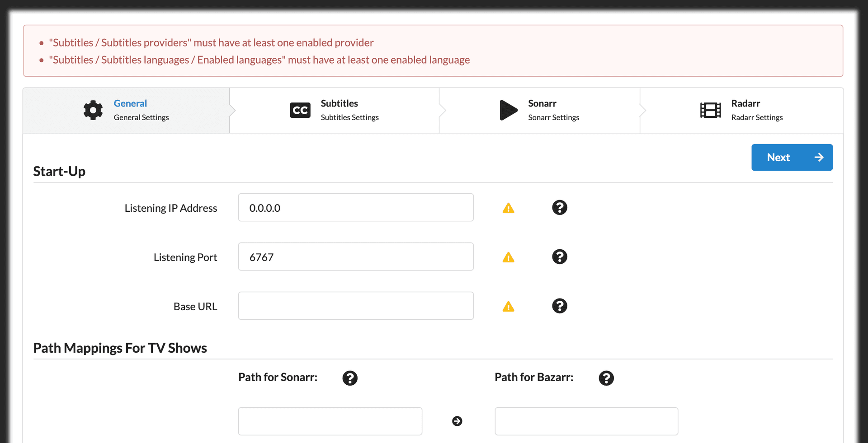The height and width of the screenshot is (443, 868).
Task: Click the film reel icon for Radarr
Action: pyautogui.click(x=710, y=110)
